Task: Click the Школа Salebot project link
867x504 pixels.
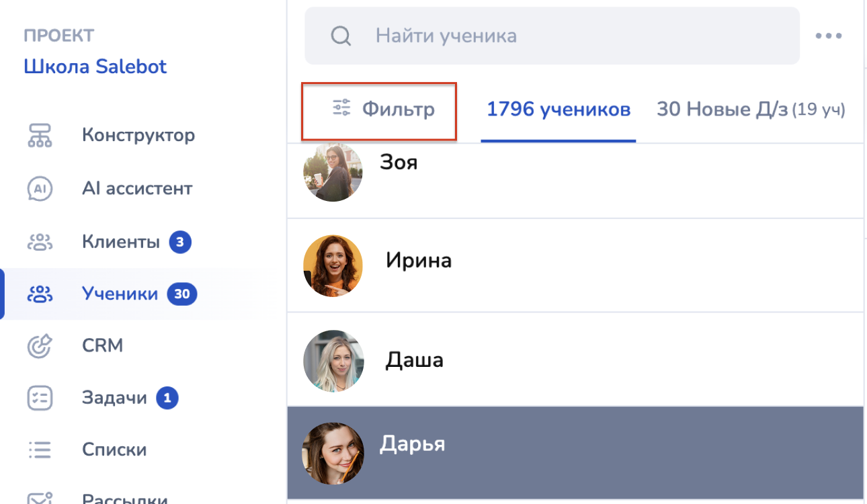Action: (x=95, y=67)
